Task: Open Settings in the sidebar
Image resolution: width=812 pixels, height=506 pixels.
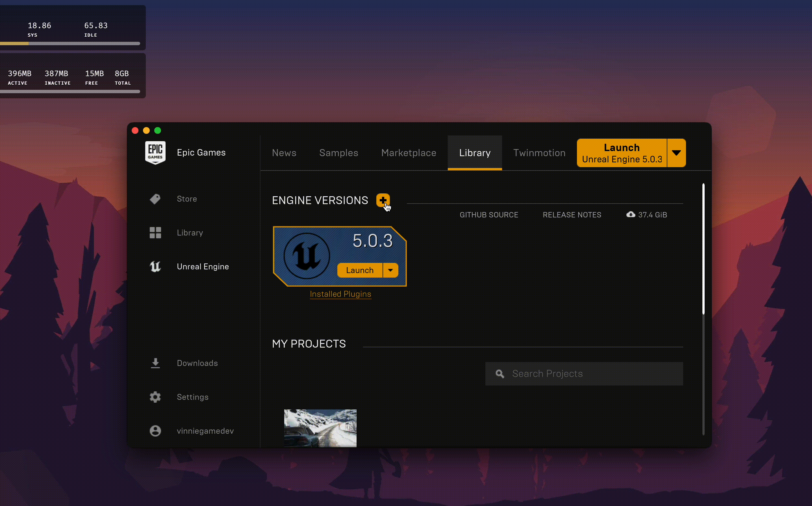Action: pyautogui.click(x=192, y=397)
